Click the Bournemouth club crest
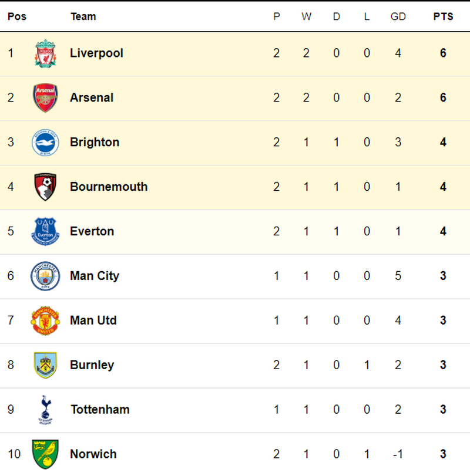The height and width of the screenshot is (476, 470). pyautogui.click(x=45, y=187)
